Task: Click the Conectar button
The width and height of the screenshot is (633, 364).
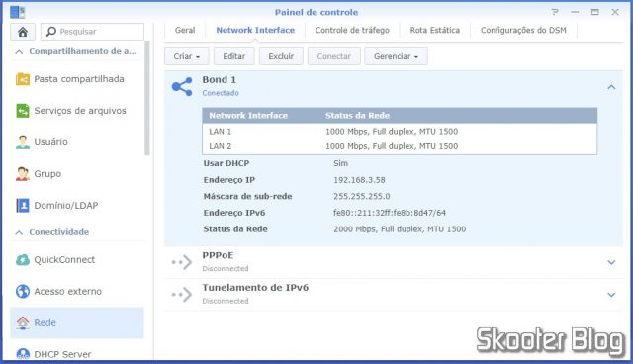Action: click(334, 56)
